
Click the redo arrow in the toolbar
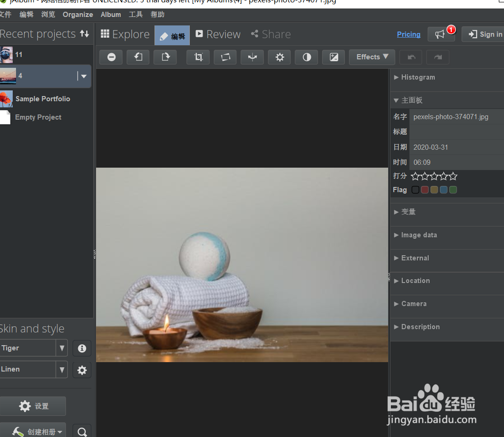438,57
